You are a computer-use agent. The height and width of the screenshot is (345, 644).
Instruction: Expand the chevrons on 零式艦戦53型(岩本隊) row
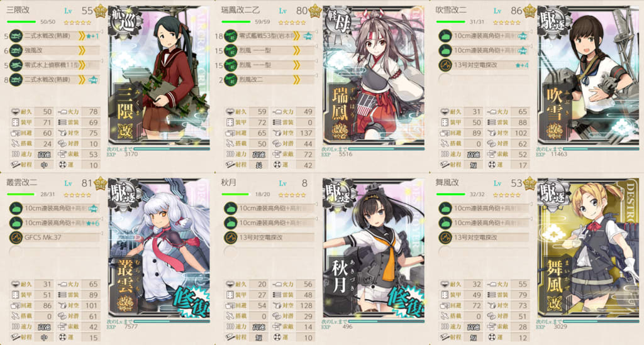[296, 36]
